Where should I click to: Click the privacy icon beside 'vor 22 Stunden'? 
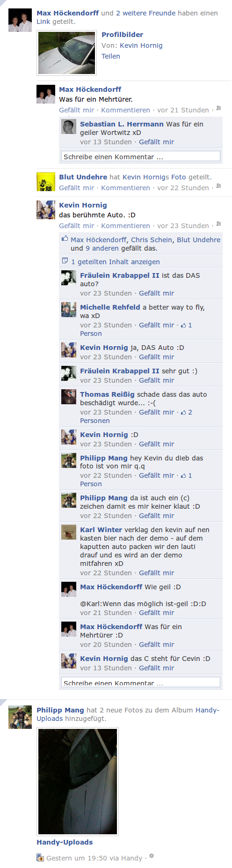[218, 186]
